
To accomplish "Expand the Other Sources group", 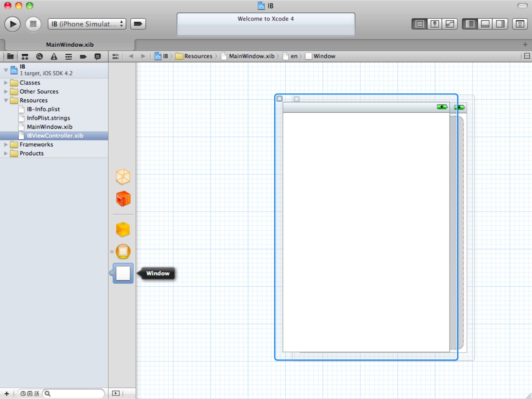I will point(6,91).
